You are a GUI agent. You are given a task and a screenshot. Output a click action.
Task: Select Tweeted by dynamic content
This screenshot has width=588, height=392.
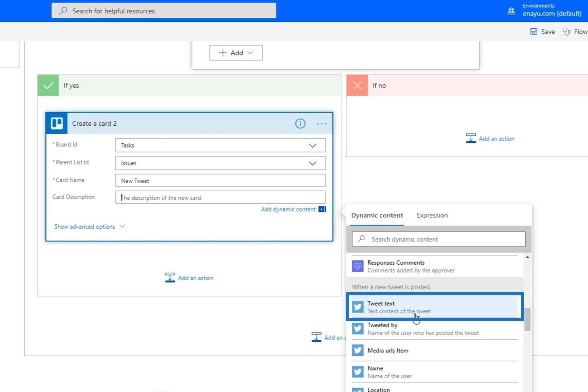435,329
